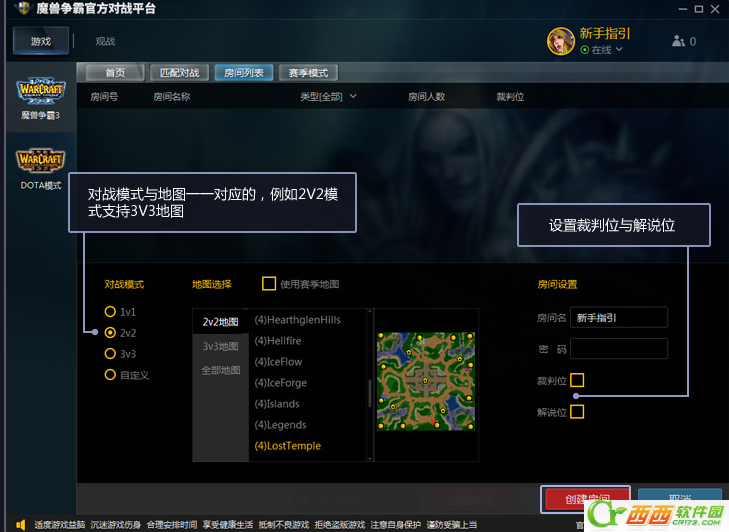Minimize the platform window
Screen dimensions: 729x532
tap(683, 9)
